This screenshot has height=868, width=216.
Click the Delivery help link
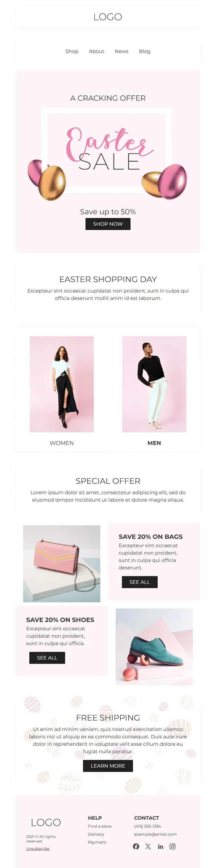pyautogui.click(x=96, y=834)
